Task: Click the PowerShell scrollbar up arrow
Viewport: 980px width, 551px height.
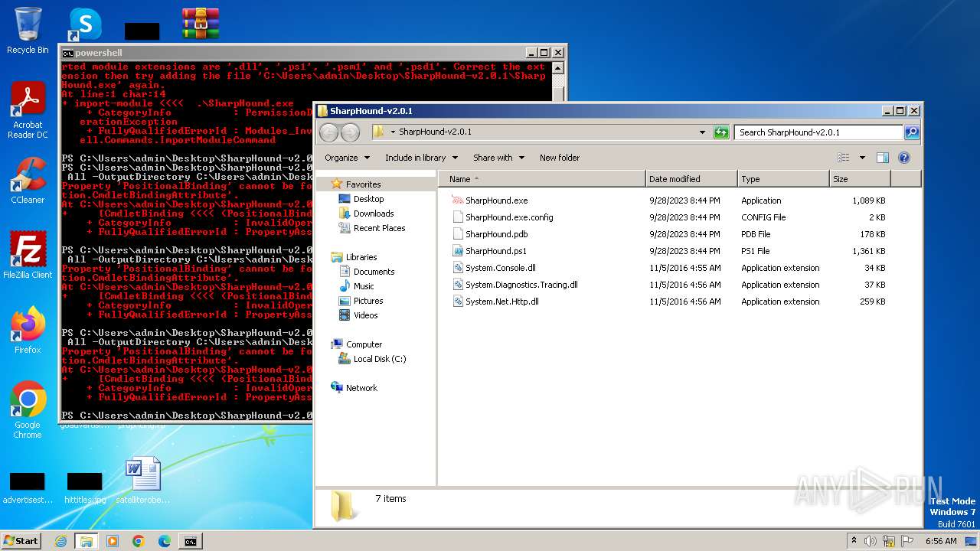Action: [559, 68]
